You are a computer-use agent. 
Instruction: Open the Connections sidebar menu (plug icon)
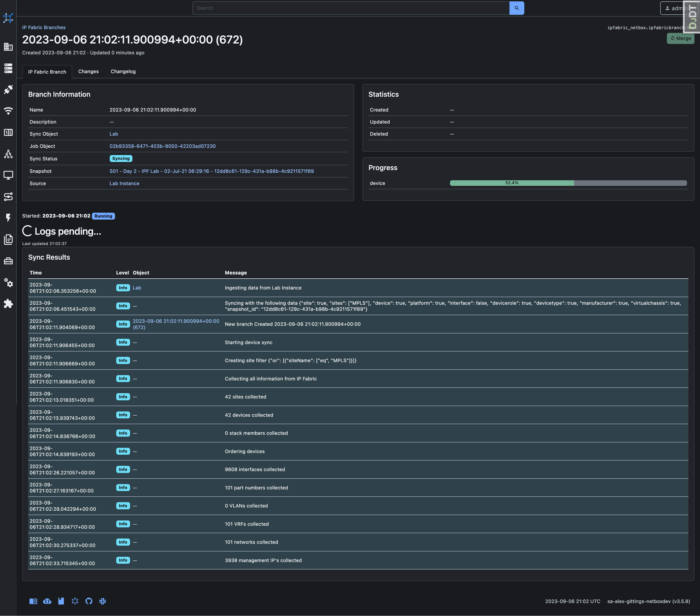(x=8, y=89)
